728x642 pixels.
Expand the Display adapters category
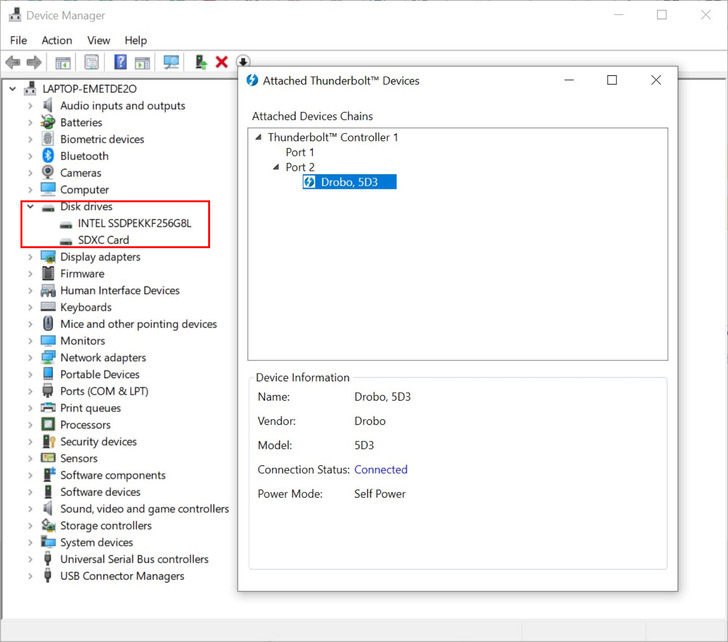pos(30,257)
